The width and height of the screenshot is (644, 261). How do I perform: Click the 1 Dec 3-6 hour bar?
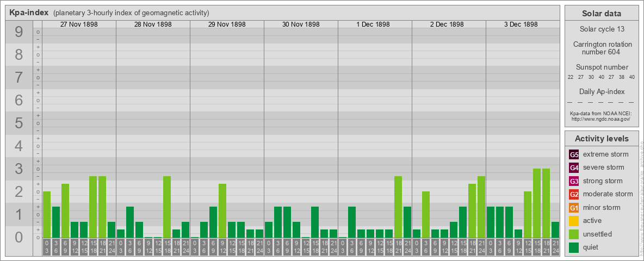(x=352, y=222)
